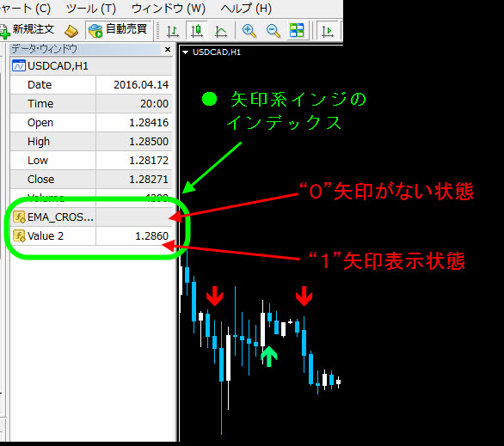Open the Window (ウィンドウ) menu

(x=169, y=9)
